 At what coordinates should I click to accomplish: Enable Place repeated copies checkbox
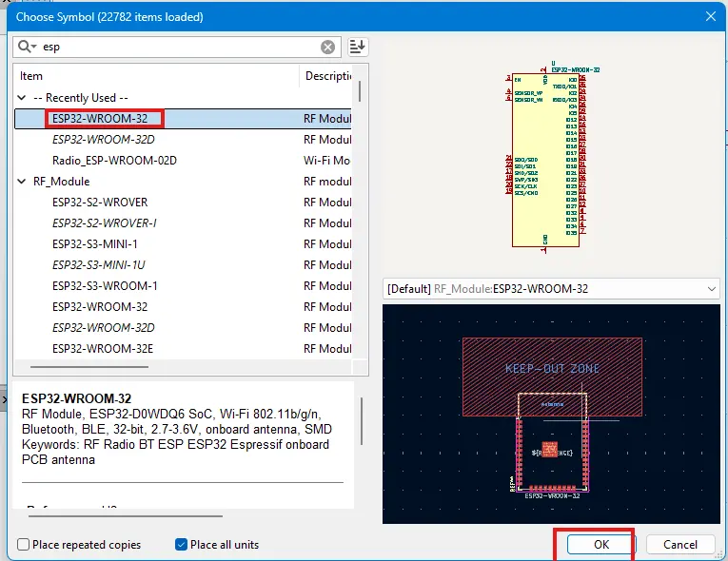[23, 544]
